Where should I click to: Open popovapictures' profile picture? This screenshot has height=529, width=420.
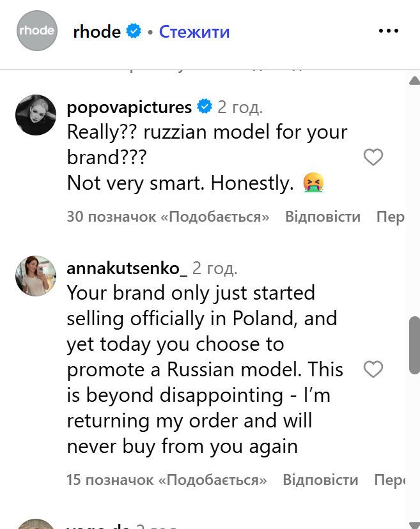click(36, 114)
